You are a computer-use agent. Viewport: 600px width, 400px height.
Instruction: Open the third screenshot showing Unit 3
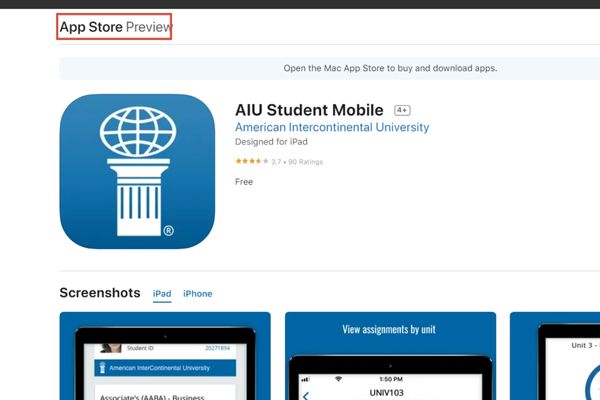click(x=555, y=356)
